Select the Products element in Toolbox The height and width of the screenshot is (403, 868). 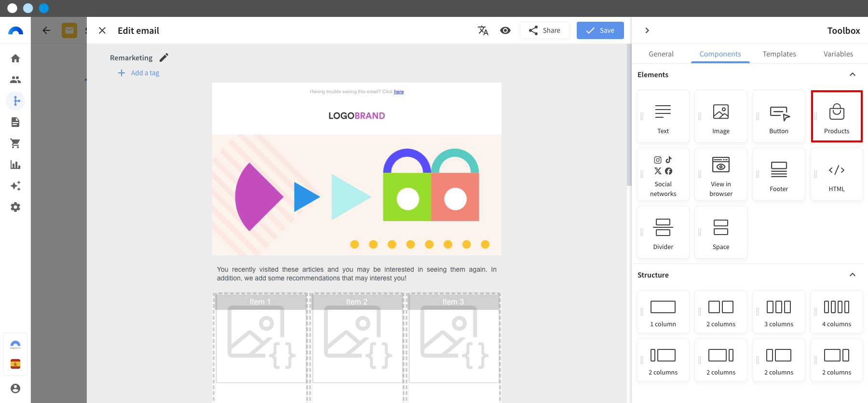[x=837, y=116]
